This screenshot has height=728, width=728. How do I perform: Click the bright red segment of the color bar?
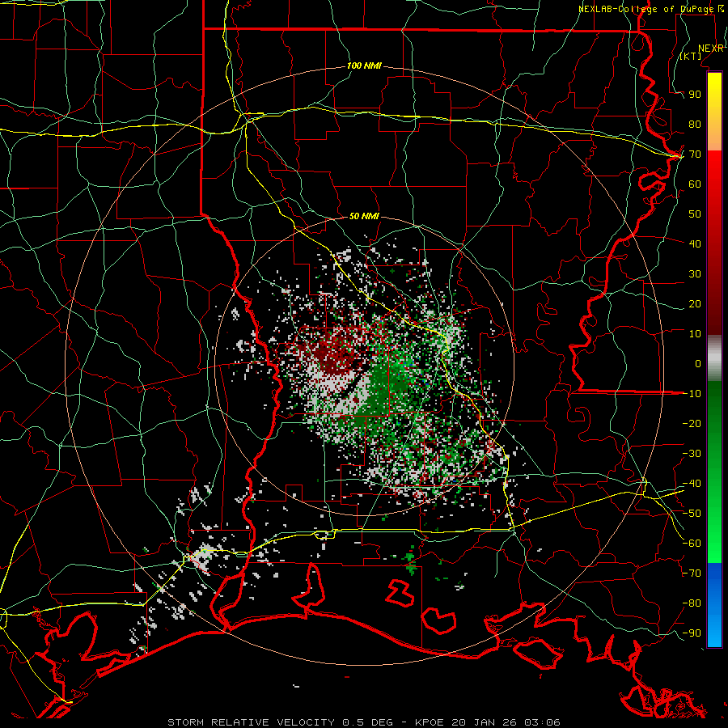coord(714,170)
